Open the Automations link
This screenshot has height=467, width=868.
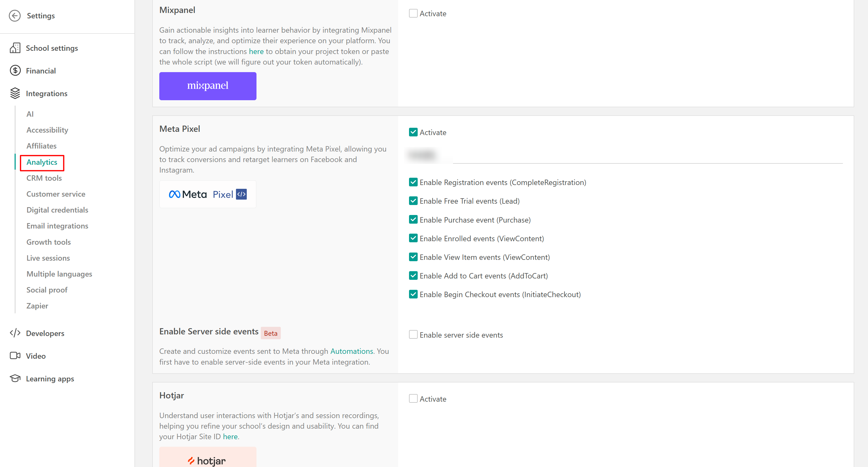[352, 351]
